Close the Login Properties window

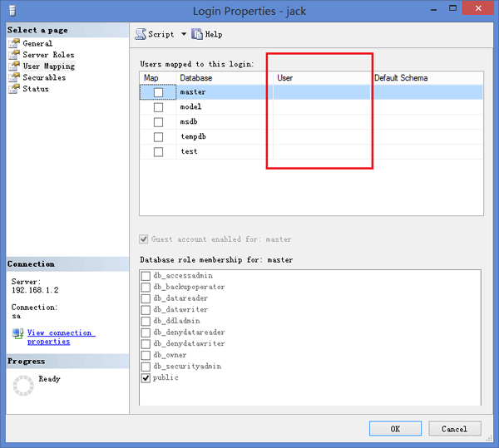(478, 8)
